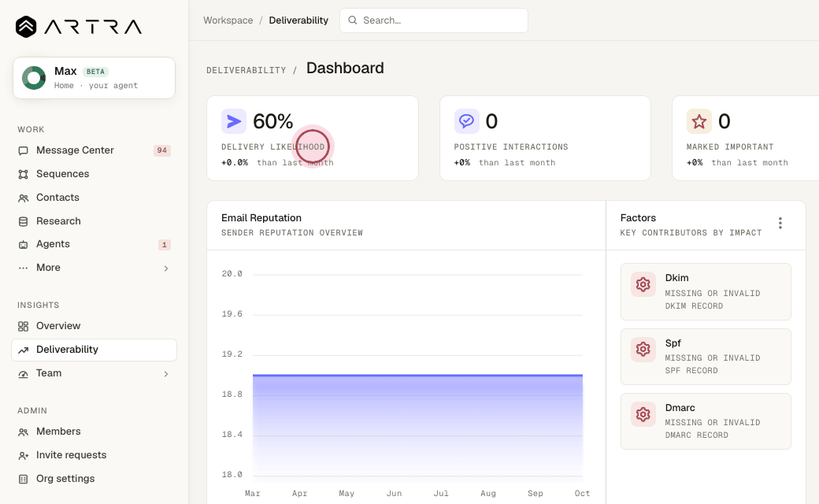The image size is (819, 504).
Task: Open the Agents section
Action: (94, 244)
